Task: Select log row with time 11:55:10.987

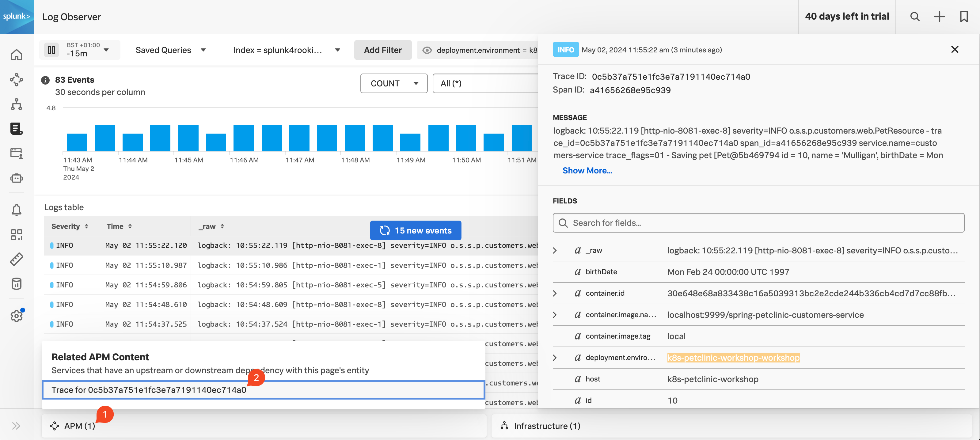Action: click(291, 265)
